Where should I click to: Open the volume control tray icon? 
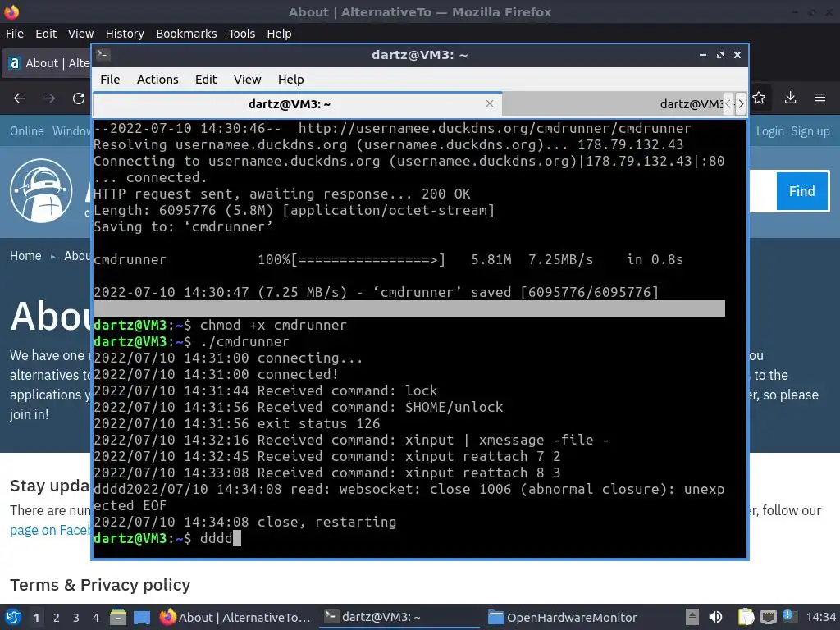tap(715, 617)
